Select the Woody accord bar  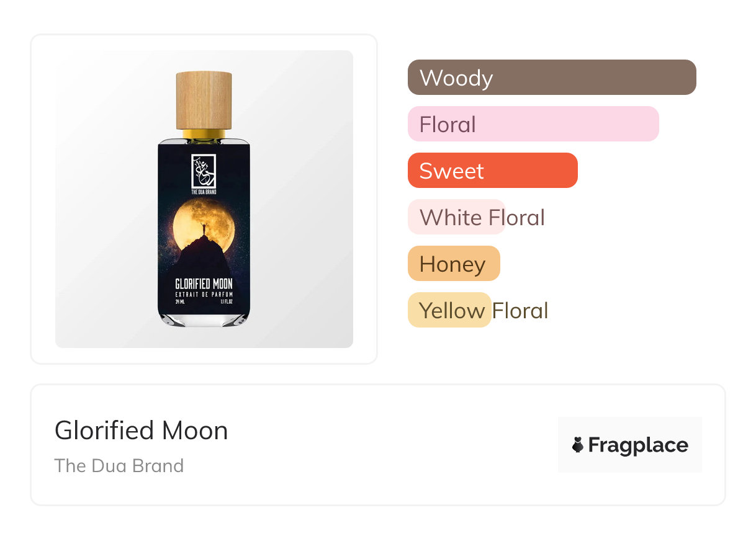point(552,78)
